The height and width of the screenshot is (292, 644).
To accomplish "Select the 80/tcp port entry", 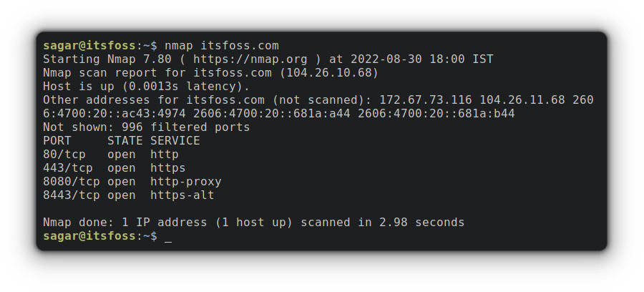I will (x=64, y=154).
